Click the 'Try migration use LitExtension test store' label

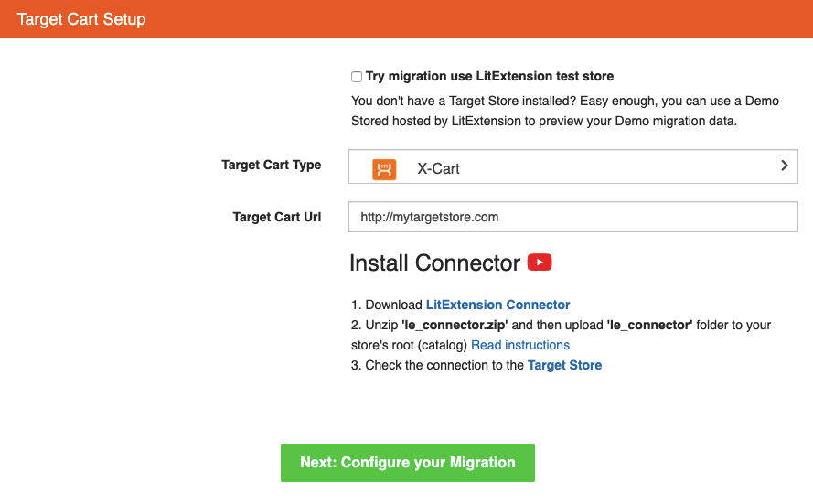tap(489, 77)
